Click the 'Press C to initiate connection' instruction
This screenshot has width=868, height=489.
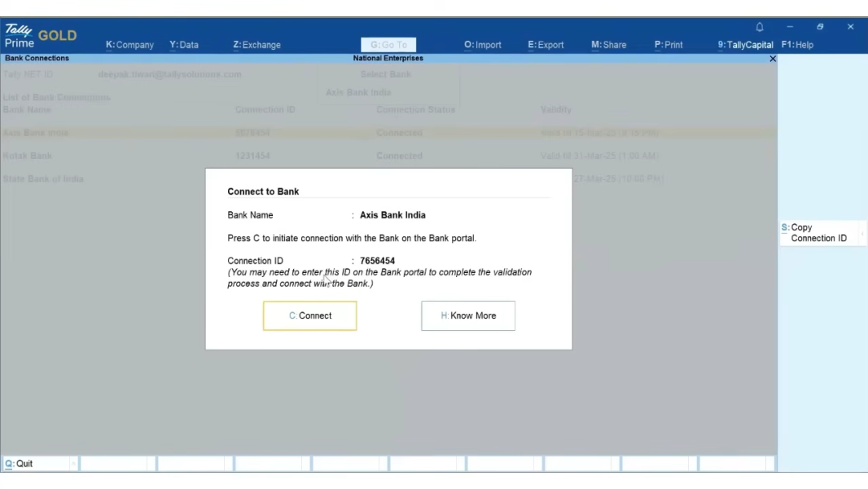(352, 238)
